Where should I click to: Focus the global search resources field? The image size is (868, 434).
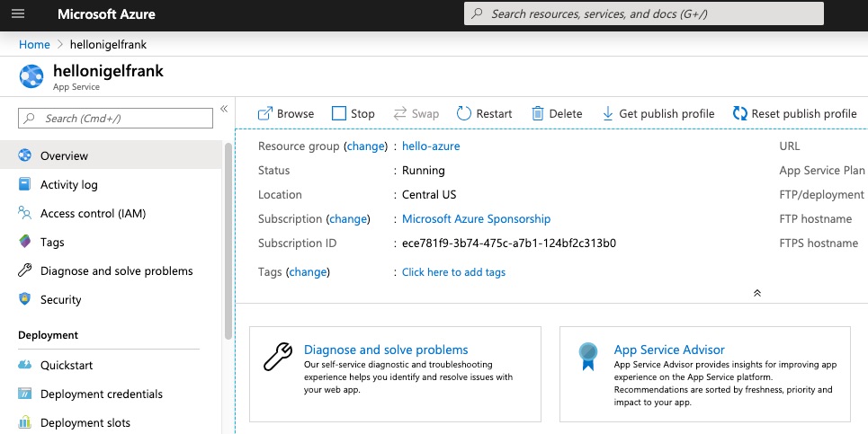coord(643,13)
